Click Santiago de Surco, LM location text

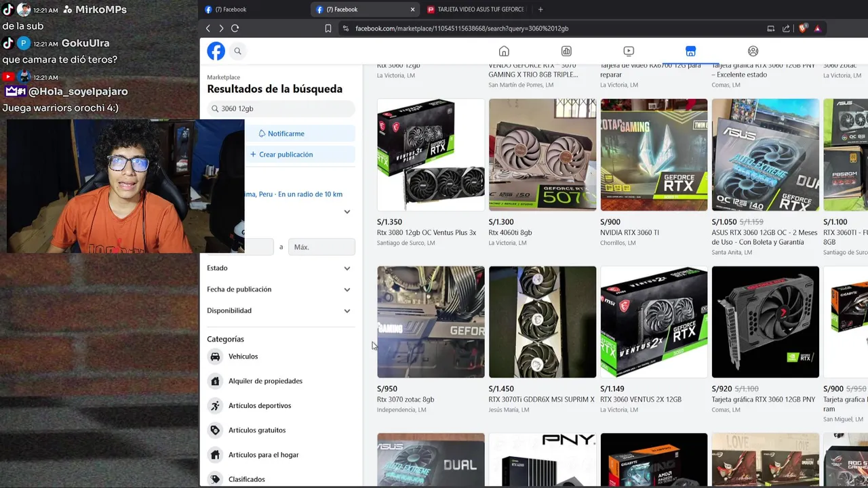click(406, 243)
